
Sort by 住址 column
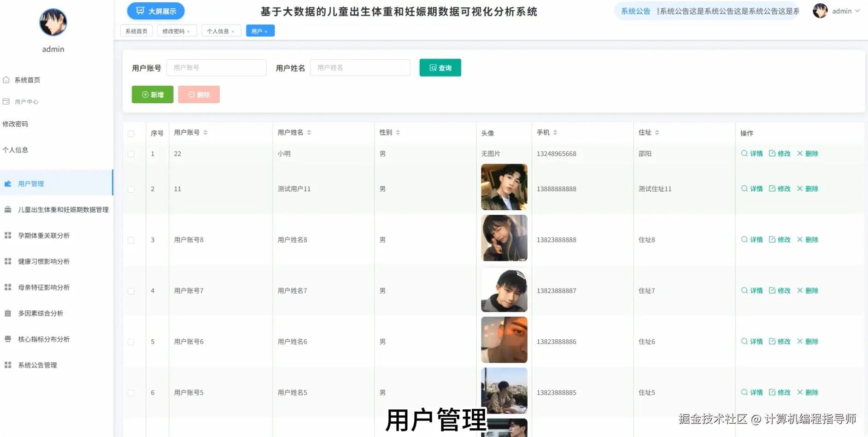click(x=657, y=132)
